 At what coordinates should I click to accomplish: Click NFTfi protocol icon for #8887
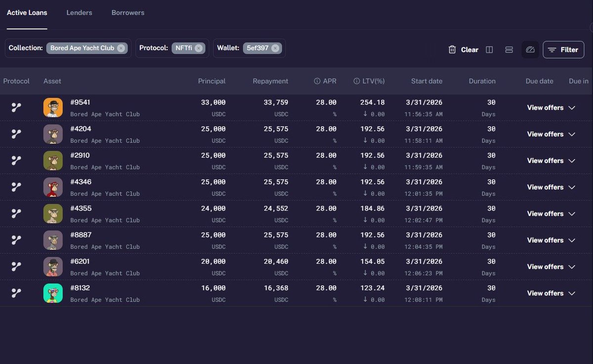pyautogui.click(x=16, y=240)
